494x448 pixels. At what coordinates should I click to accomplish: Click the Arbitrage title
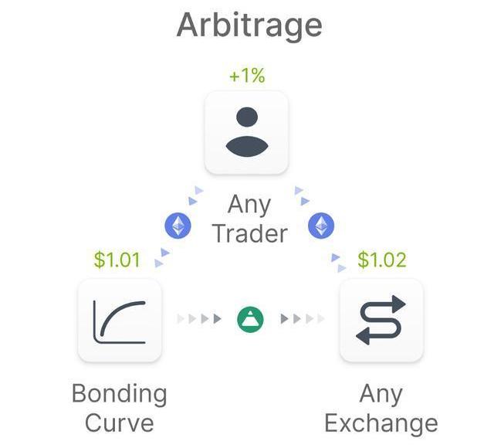tap(249, 26)
